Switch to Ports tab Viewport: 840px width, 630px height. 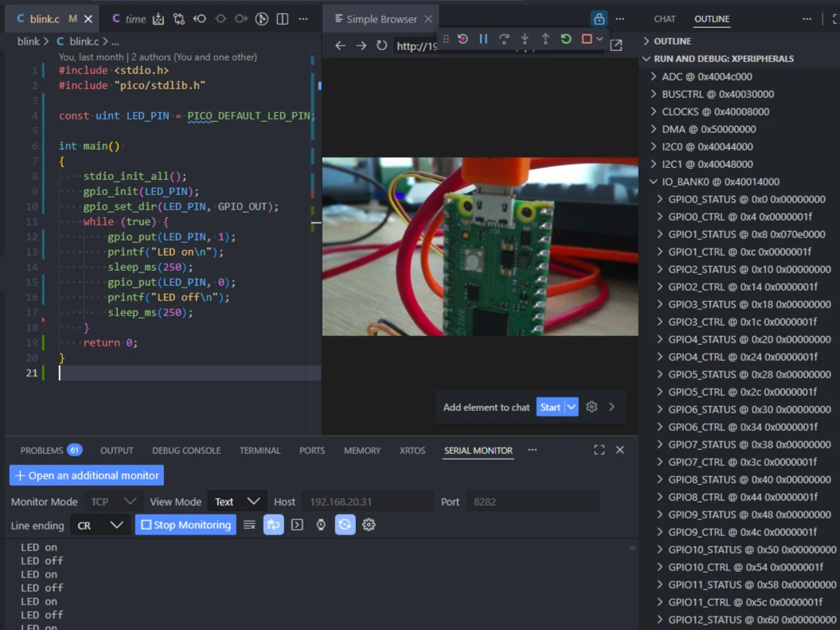pyautogui.click(x=312, y=451)
